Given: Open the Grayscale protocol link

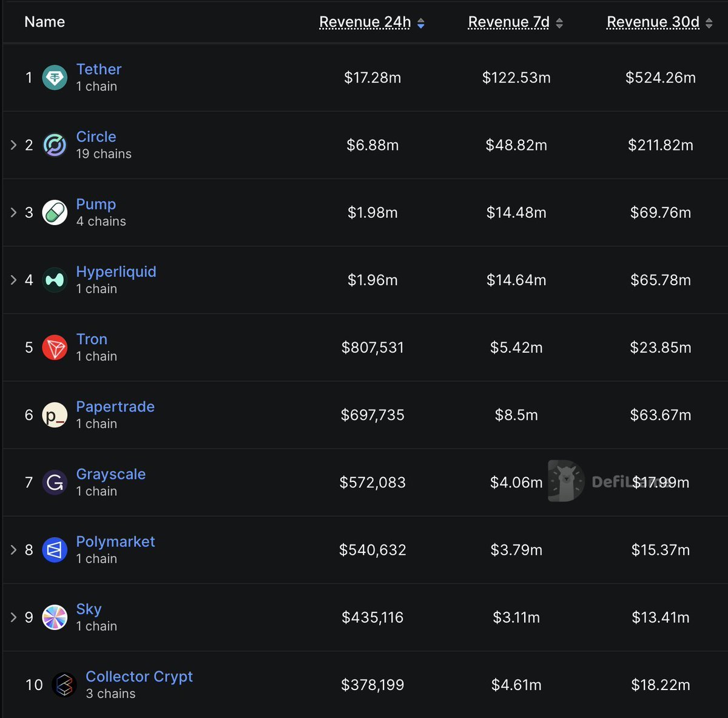Looking at the screenshot, I should [111, 474].
